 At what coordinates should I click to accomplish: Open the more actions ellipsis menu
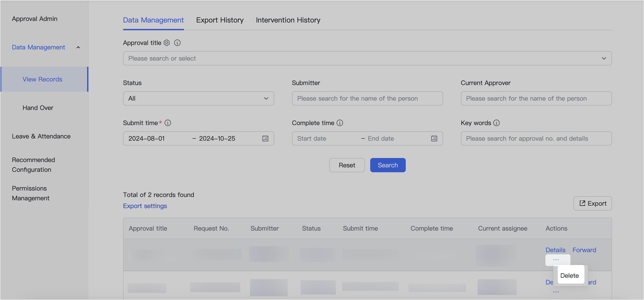(556, 260)
